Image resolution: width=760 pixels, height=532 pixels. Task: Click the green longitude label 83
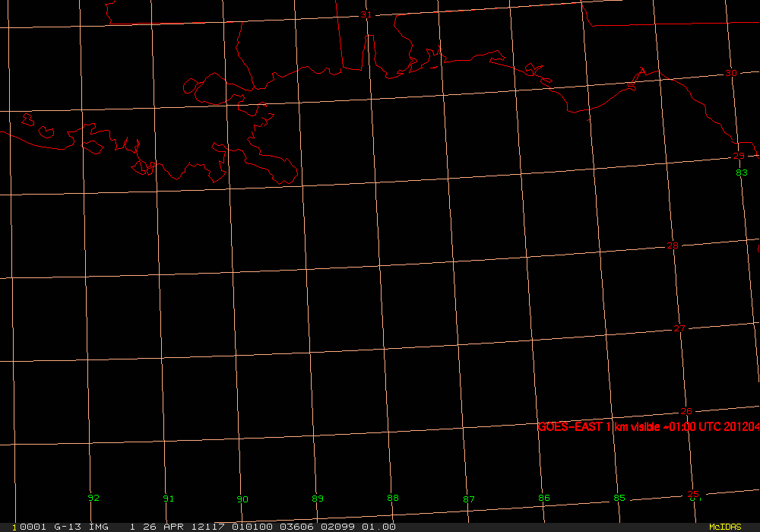[742, 173]
